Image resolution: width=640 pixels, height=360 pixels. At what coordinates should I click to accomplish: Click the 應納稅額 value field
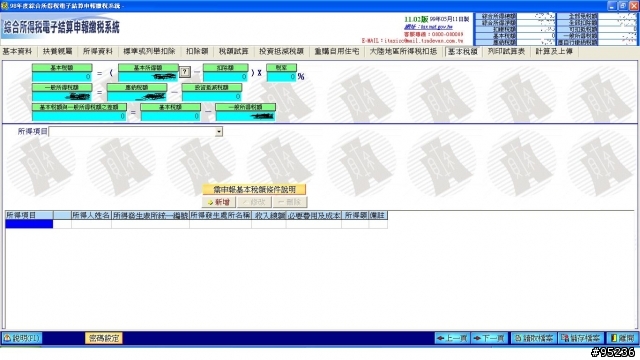point(137,96)
